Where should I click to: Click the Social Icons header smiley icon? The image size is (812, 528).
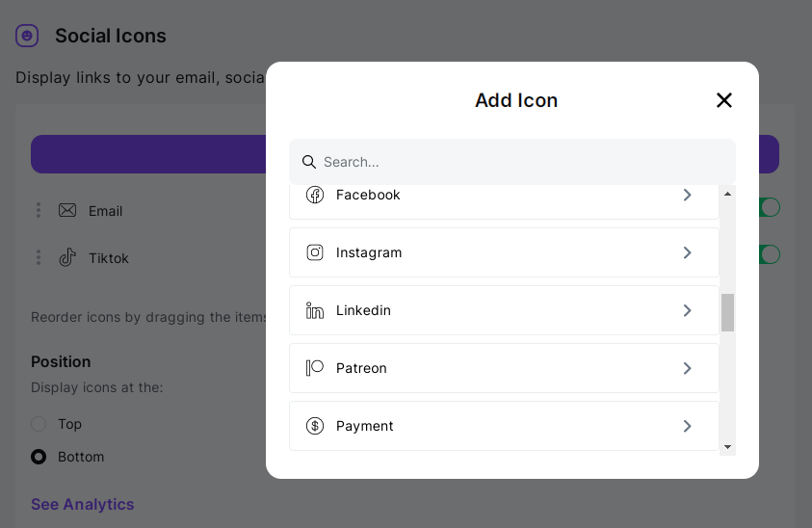coord(27,36)
